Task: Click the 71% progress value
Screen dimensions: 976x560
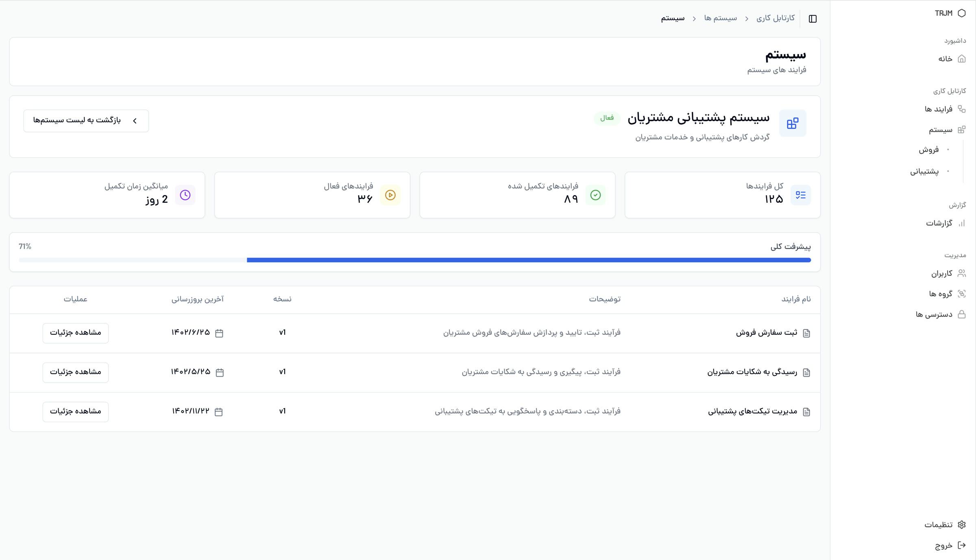Action: click(25, 247)
